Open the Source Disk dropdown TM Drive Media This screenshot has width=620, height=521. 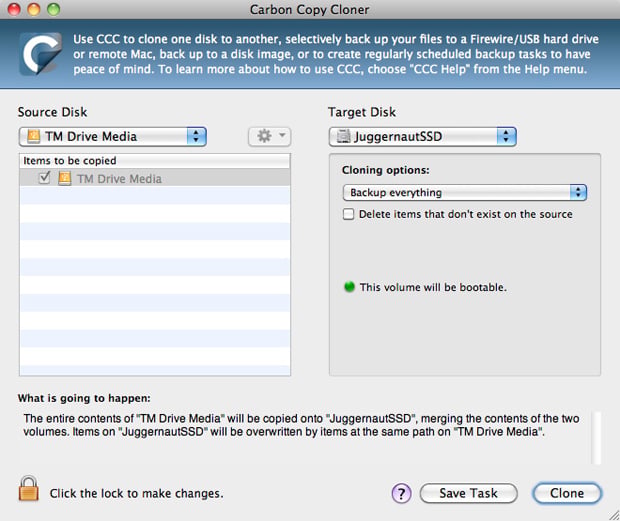click(x=113, y=137)
